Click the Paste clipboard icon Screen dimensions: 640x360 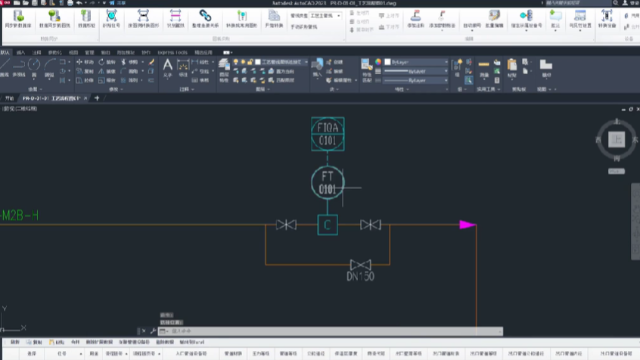(512, 65)
